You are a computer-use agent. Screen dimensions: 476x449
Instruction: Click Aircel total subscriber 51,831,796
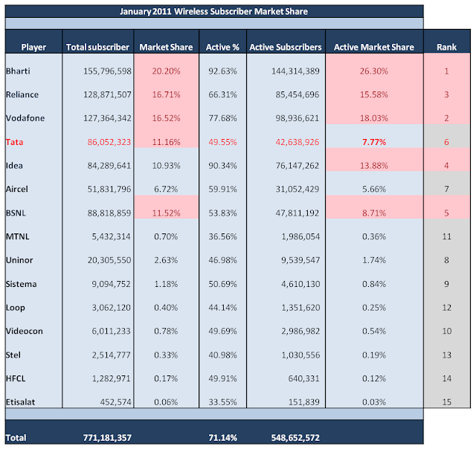pos(109,190)
